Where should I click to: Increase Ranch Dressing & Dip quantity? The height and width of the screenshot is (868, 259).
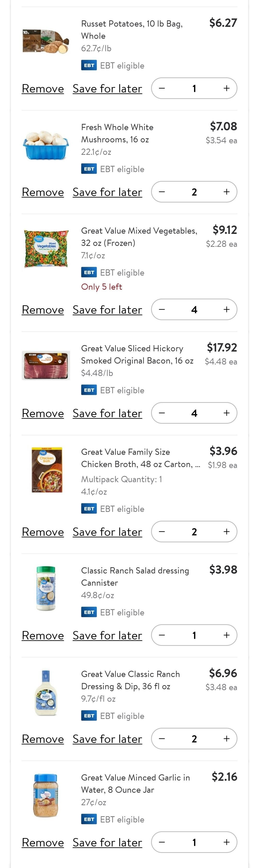(226, 738)
